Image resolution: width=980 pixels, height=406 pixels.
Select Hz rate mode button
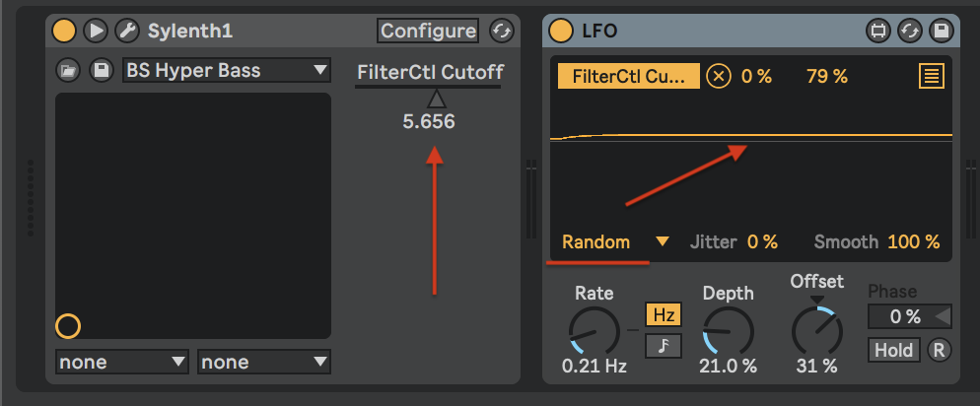[664, 314]
